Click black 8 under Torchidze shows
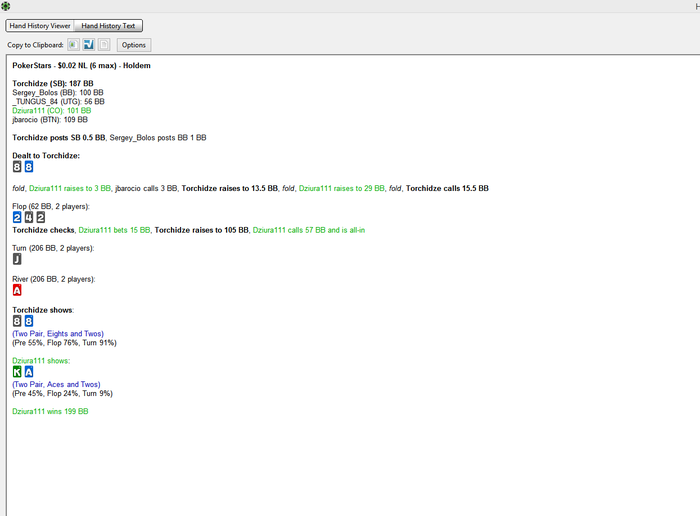The image size is (700, 516). tap(17, 321)
